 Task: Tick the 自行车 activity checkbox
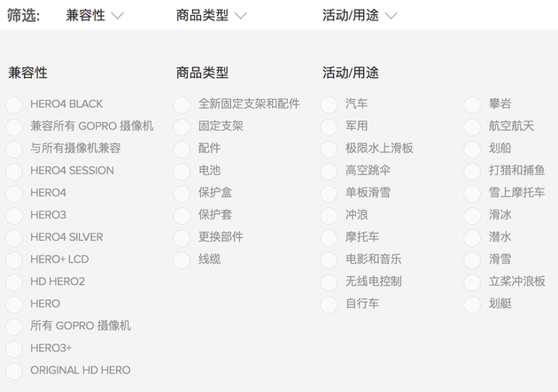pos(329,304)
